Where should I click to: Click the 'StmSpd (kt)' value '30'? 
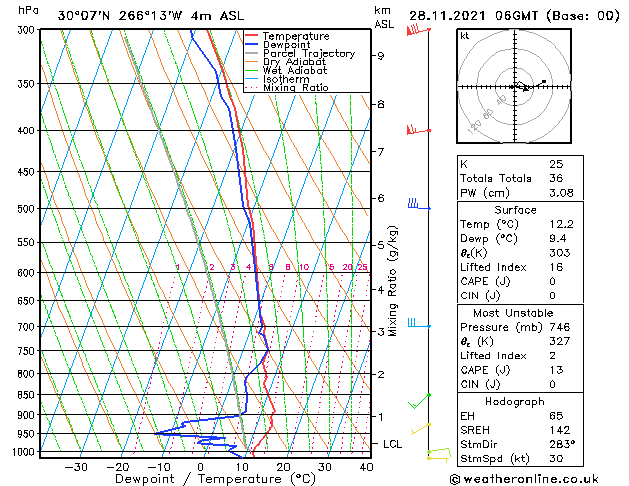556,458
